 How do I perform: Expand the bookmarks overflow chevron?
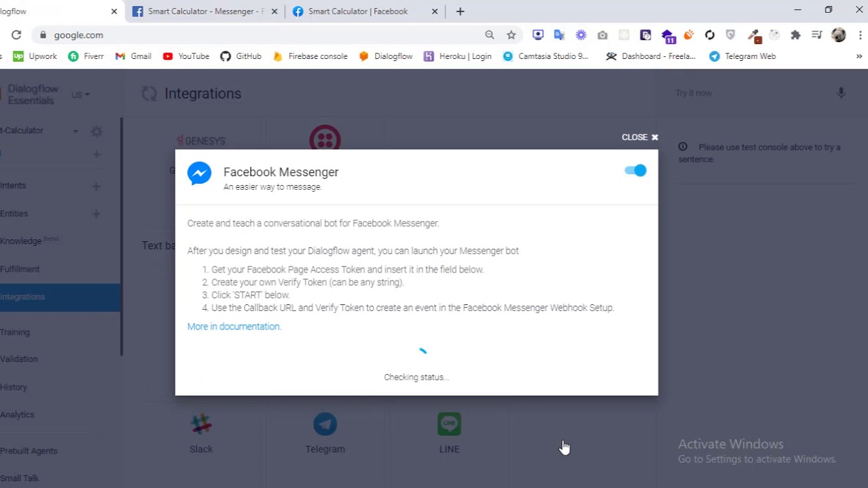(x=859, y=56)
